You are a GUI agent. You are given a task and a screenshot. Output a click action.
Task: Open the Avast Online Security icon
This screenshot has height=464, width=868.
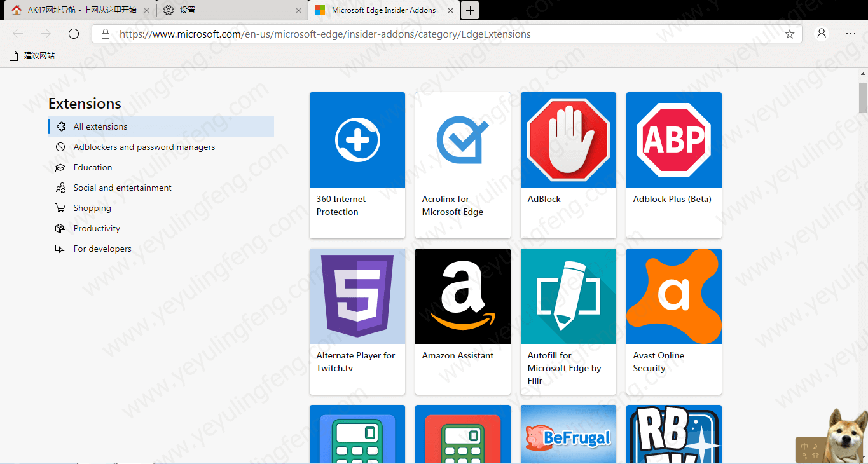tap(674, 296)
